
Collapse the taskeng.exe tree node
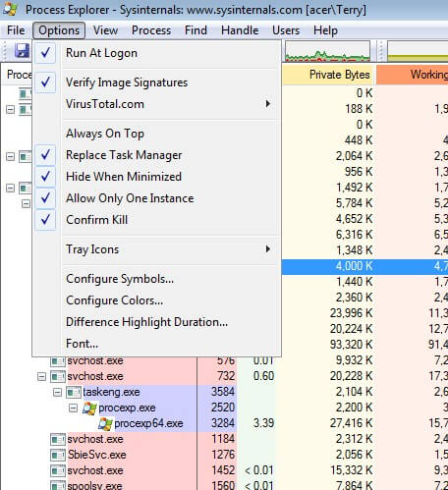57,392
